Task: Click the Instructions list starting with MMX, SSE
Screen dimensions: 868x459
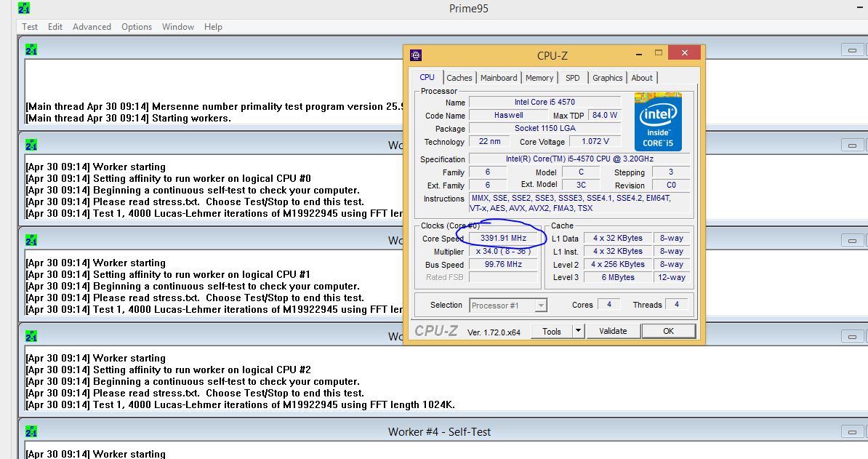Action: click(579, 203)
